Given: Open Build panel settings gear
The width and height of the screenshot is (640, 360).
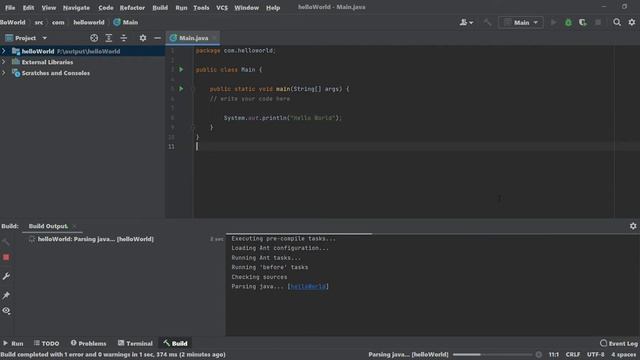Looking at the screenshot, I should pos(633,226).
